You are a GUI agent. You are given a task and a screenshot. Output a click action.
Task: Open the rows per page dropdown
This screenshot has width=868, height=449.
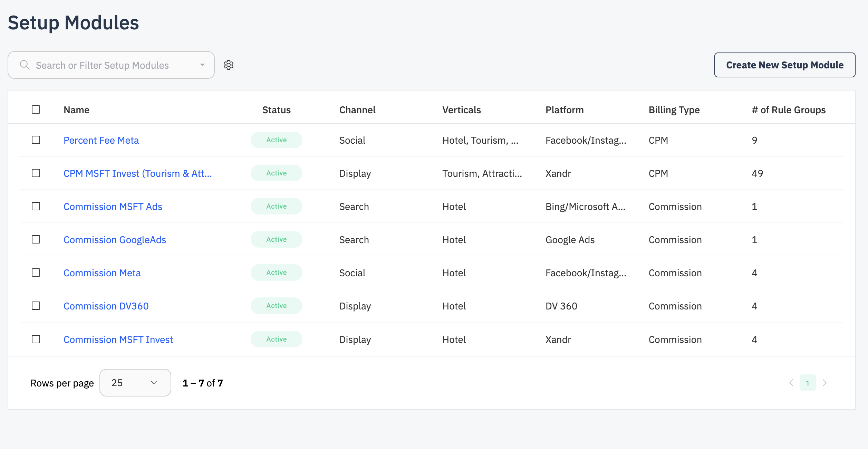coord(135,383)
